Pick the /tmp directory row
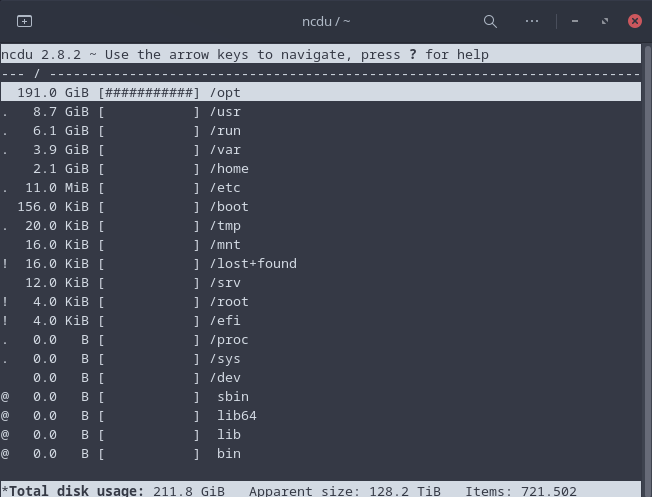This screenshot has height=497, width=652. [225, 226]
